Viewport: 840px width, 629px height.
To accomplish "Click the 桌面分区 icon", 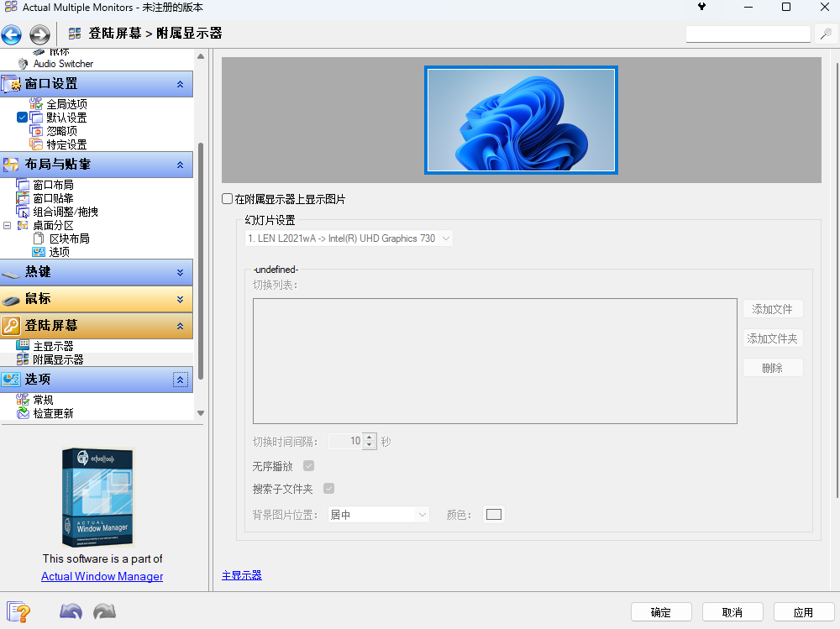I will pyautogui.click(x=23, y=225).
